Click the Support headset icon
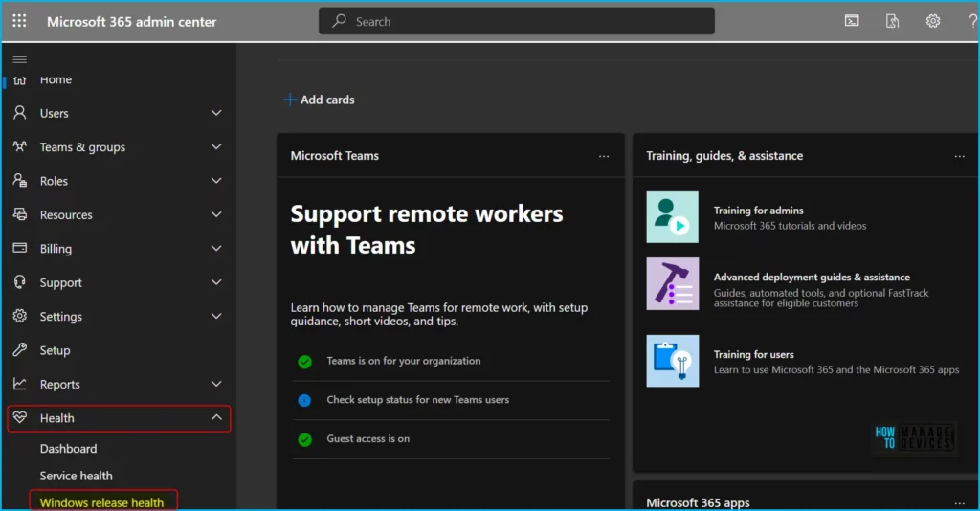 20,281
